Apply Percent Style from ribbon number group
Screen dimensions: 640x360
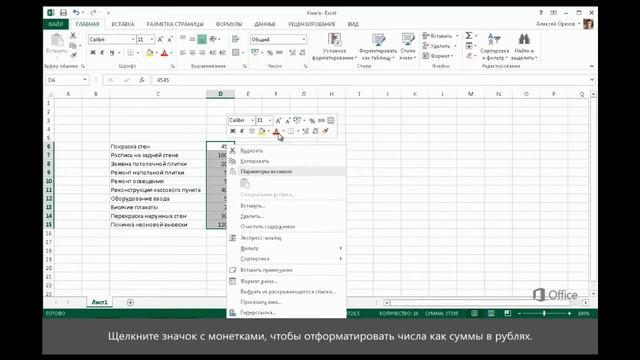[x=270, y=53]
